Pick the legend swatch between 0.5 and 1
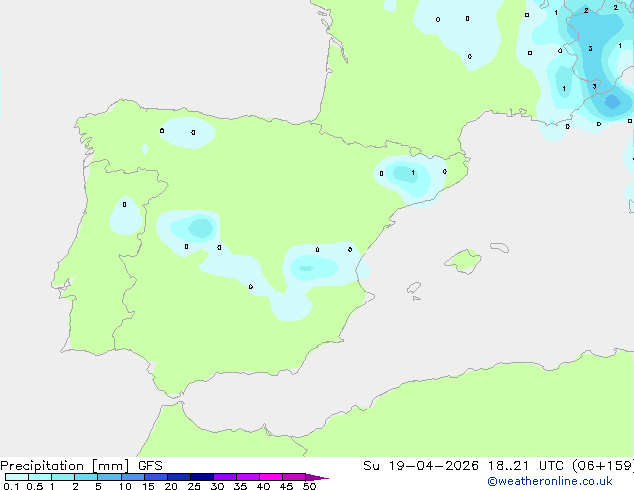 tap(40, 477)
